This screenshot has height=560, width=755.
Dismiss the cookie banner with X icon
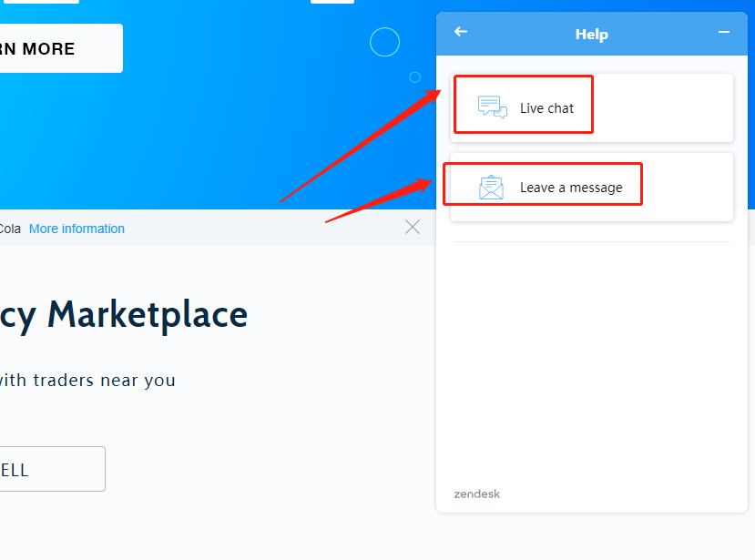(x=413, y=227)
